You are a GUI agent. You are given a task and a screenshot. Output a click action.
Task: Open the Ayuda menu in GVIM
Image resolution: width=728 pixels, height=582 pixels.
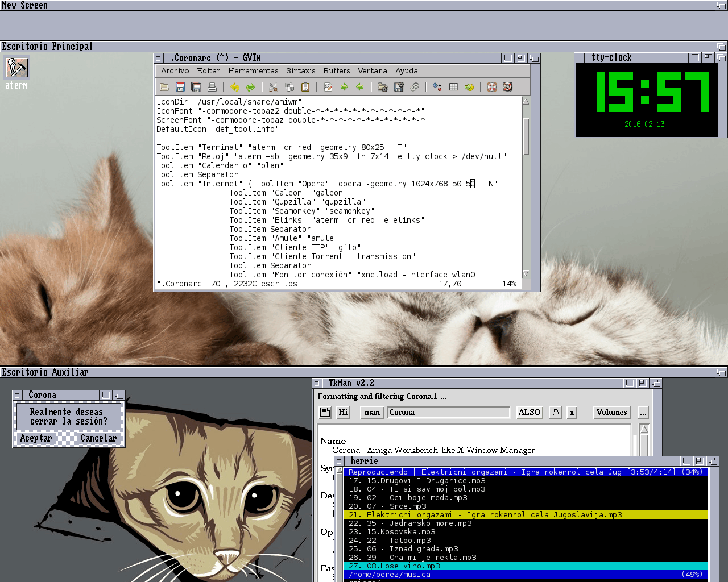pos(407,71)
